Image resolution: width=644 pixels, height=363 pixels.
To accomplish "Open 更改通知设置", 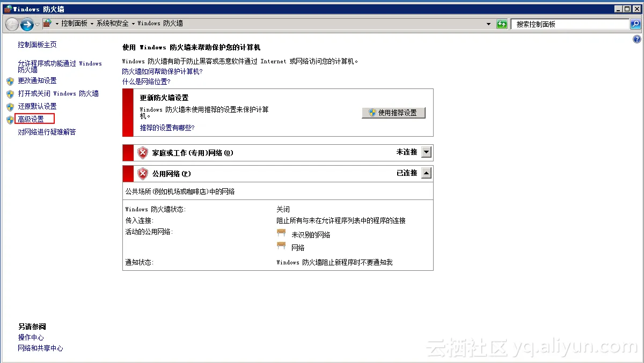I will (x=37, y=81).
